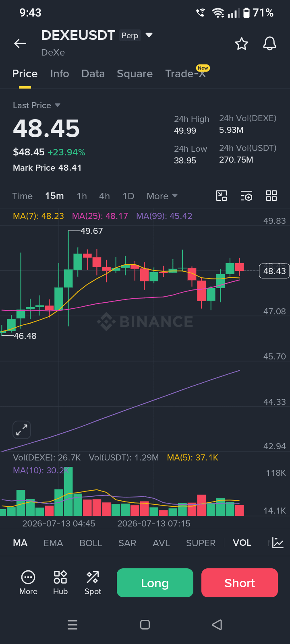This screenshot has width=290, height=644.
Task: Click the Vol(DEXE): 26.7K label
Action: click(x=47, y=458)
